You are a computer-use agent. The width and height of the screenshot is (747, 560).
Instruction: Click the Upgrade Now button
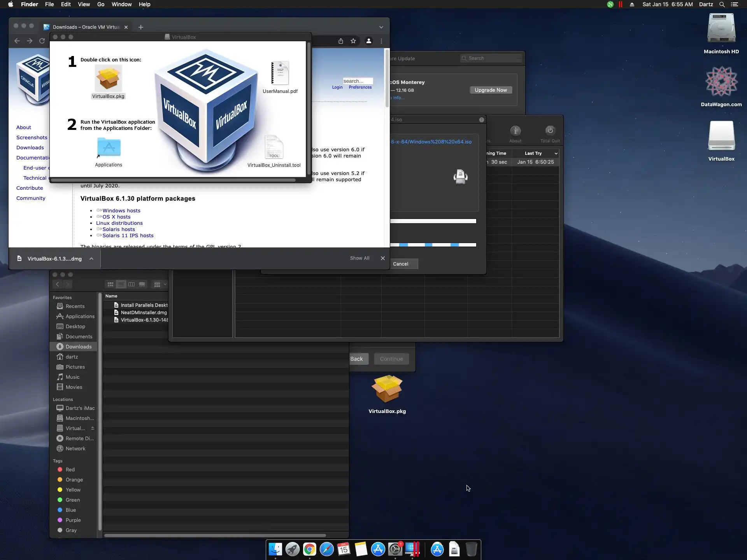pos(491,90)
